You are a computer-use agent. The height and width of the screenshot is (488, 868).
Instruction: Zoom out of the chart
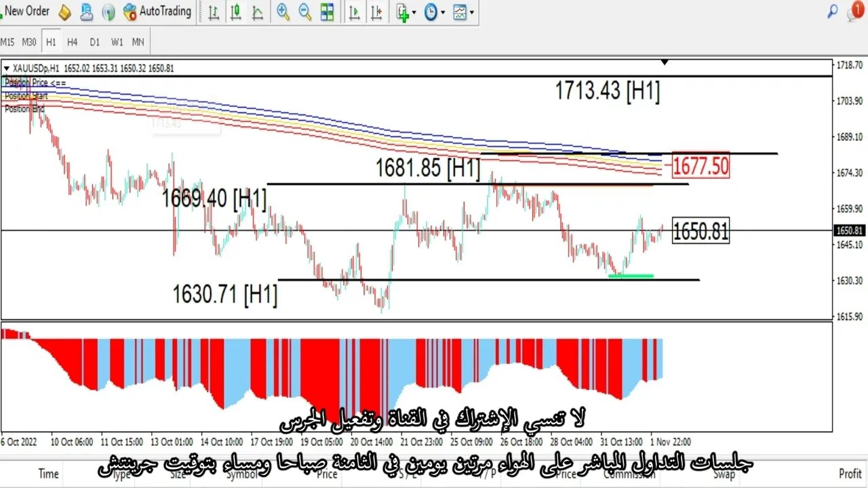pyautogui.click(x=305, y=12)
